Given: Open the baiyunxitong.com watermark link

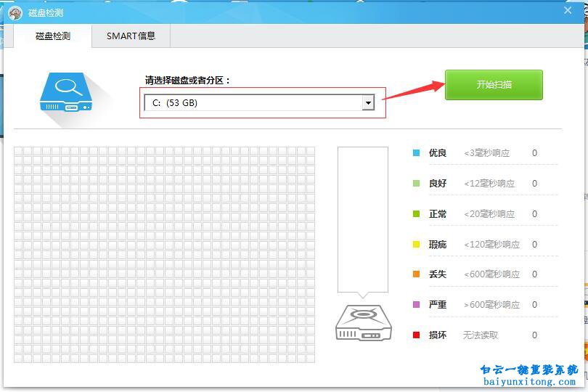Looking at the screenshot, I should coord(529,382).
